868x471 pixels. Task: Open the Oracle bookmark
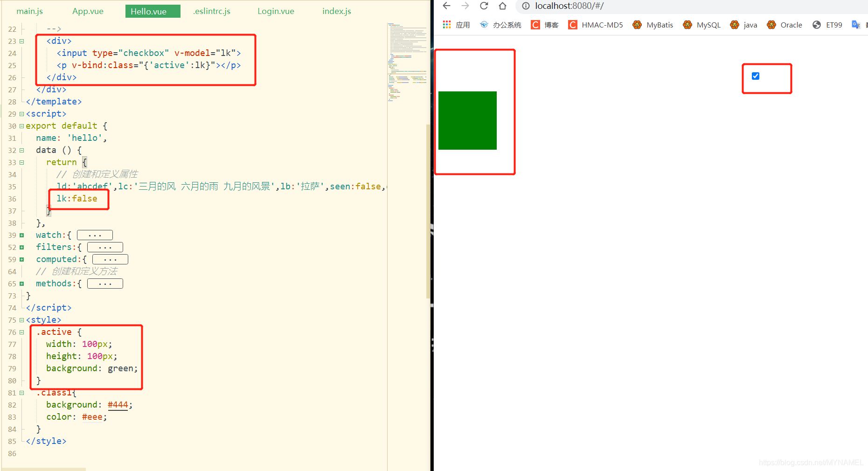coord(785,25)
